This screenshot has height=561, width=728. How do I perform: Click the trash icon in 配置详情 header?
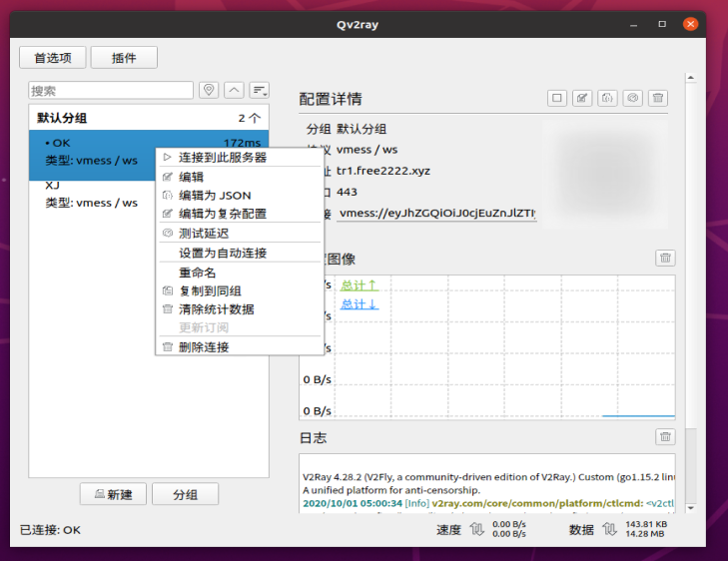click(x=658, y=98)
